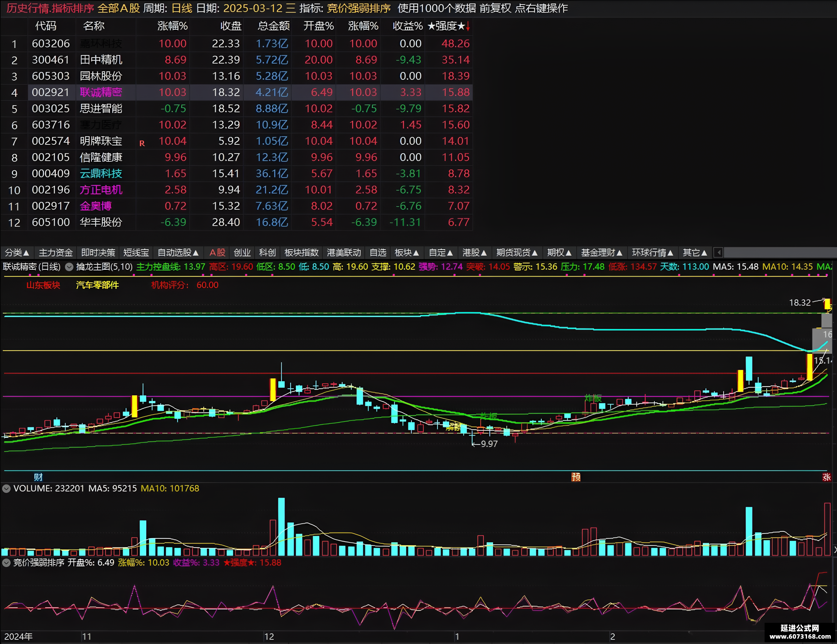Viewport: 837px width, 644px height.
Task: Click the red 涨 marker at chart right
Action: click(x=827, y=477)
